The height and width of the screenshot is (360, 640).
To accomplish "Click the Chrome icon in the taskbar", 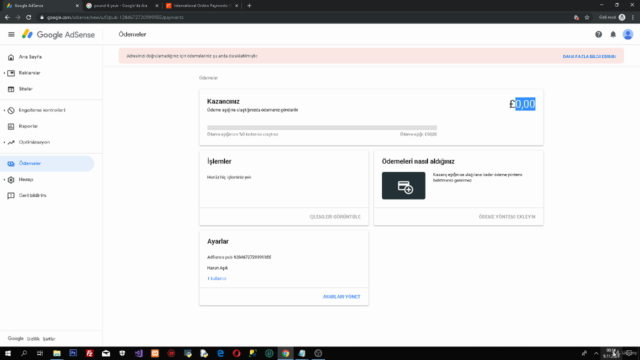I will tap(285, 353).
